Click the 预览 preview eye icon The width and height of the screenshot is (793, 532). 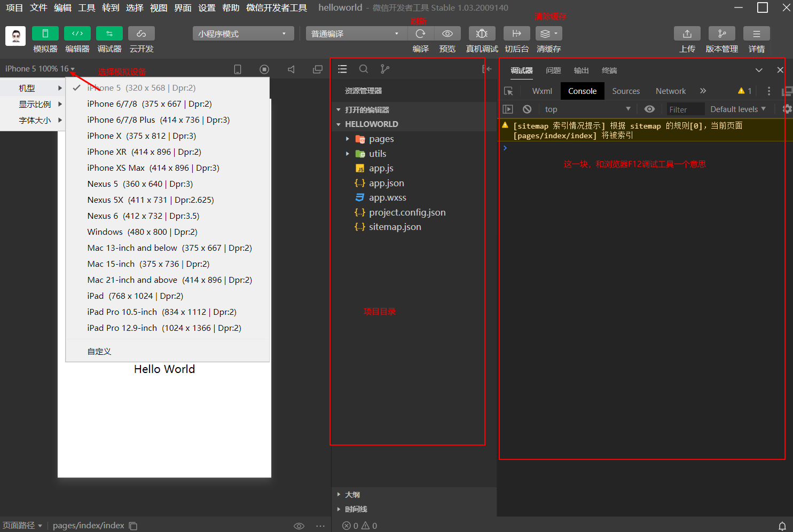pos(447,34)
